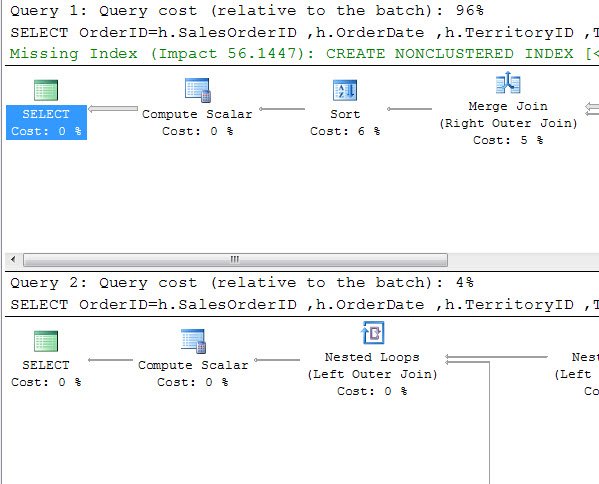Click the Query 2 cost header line

[242, 283]
